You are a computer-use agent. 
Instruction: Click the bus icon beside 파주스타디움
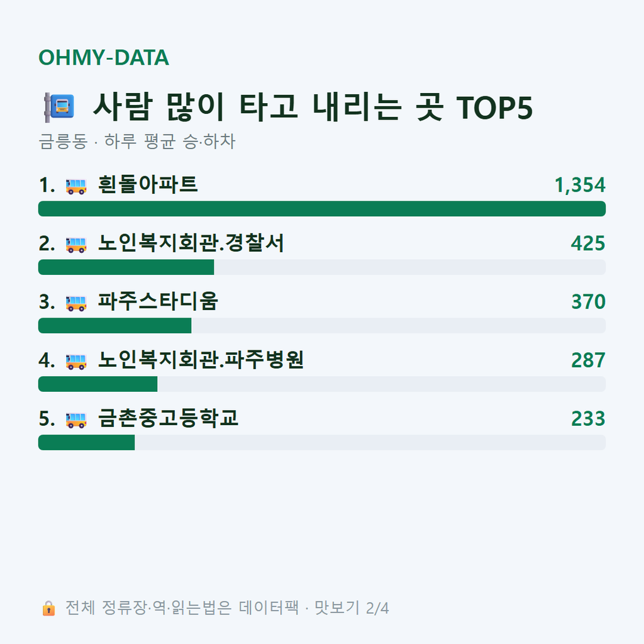[76, 303]
